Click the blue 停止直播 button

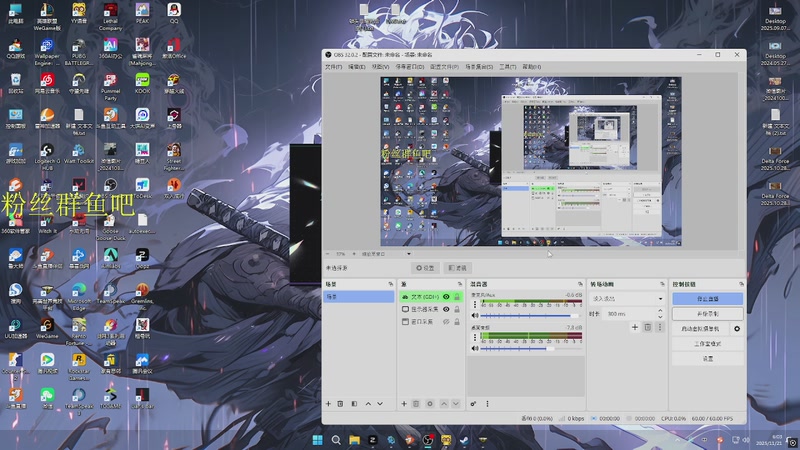pos(707,298)
